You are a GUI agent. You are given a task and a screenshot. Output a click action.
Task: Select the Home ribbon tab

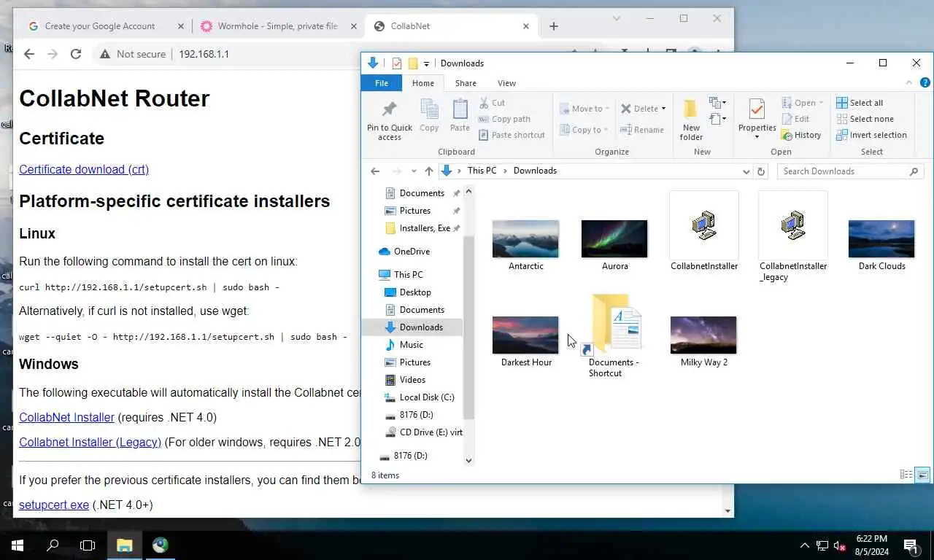click(423, 83)
